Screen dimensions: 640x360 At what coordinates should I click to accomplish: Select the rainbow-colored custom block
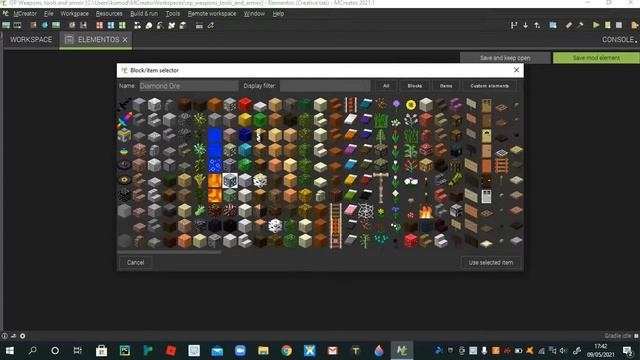click(x=124, y=135)
